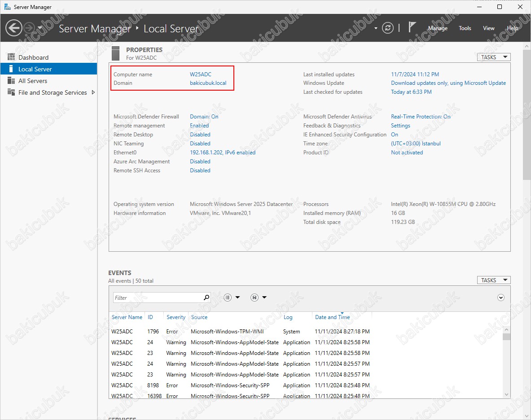
Task: Click the bakicubuk.local domain link
Action: 208,83
